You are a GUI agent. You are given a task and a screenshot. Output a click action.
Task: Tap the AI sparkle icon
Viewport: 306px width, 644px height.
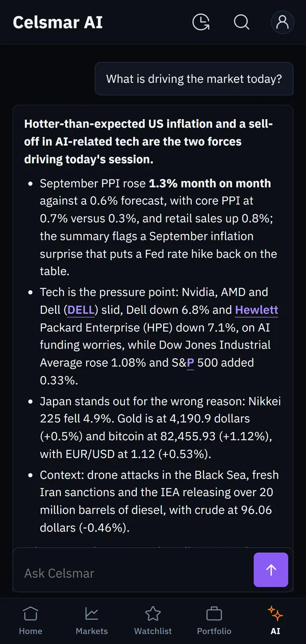275,613
